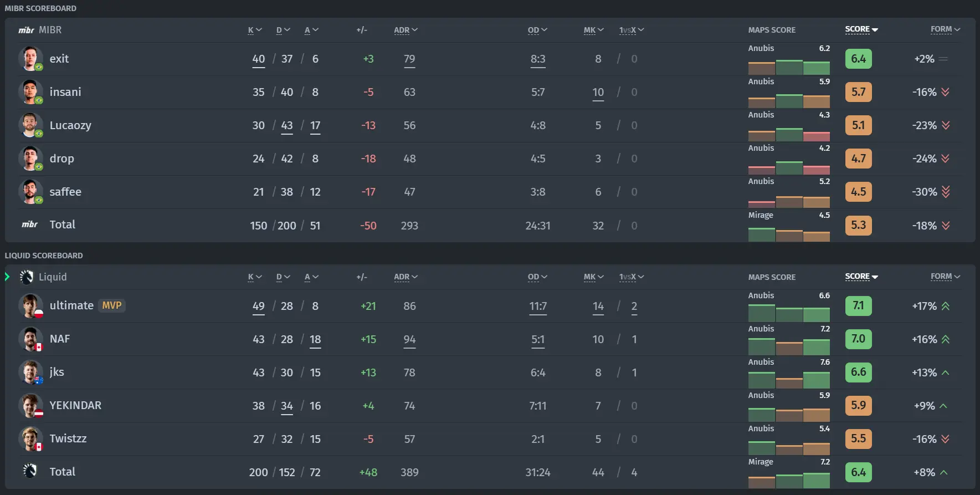Click NAF's double-up form arrow icon
The image size is (980, 495).
pyautogui.click(x=945, y=339)
